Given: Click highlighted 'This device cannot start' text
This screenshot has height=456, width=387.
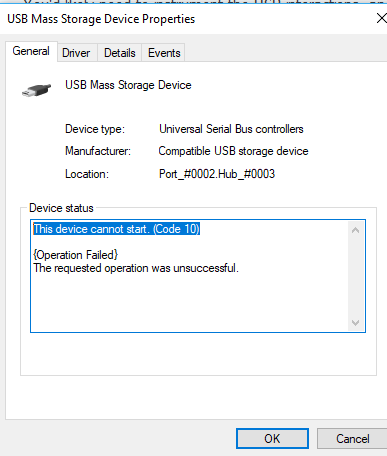Looking at the screenshot, I should click(x=116, y=229).
